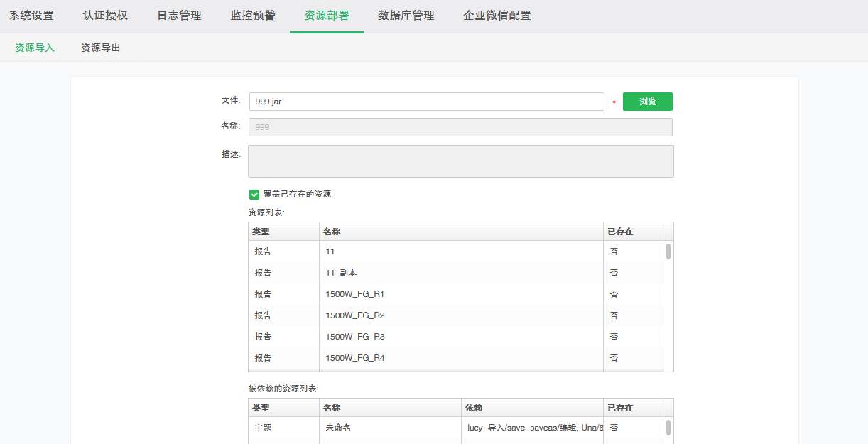Open the 日志管理 tab

tap(179, 16)
